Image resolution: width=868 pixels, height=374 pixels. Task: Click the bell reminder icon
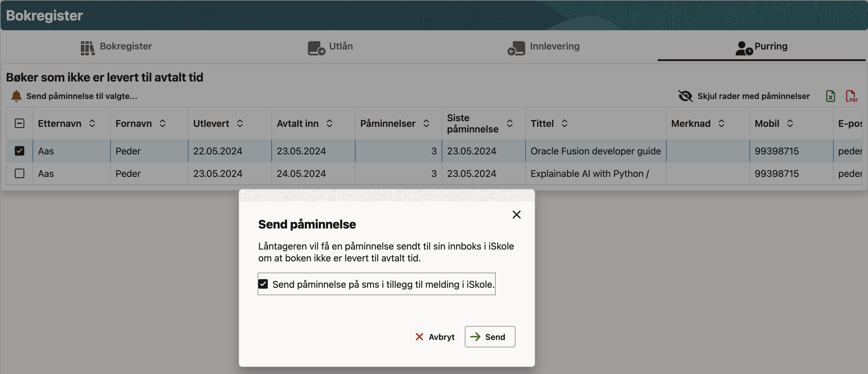16,96
